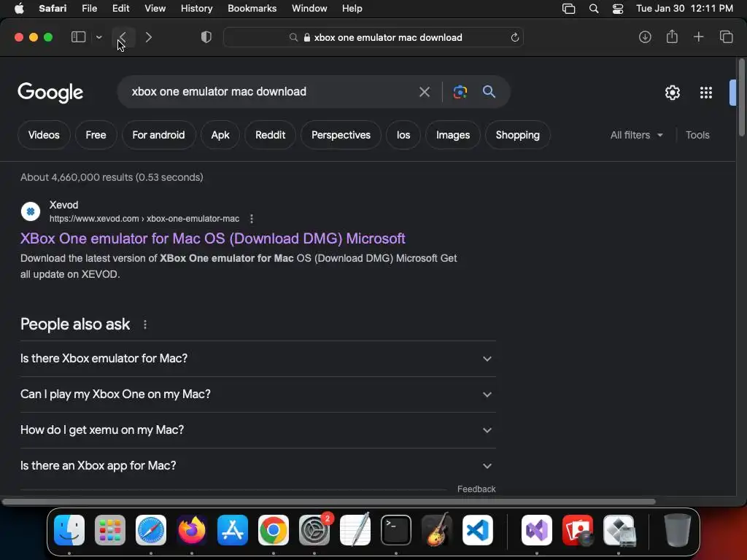Viewport: 747px width, 560px height.
Task: Open XBox One emulator for Mac OS result
Action: pos(212,238)
